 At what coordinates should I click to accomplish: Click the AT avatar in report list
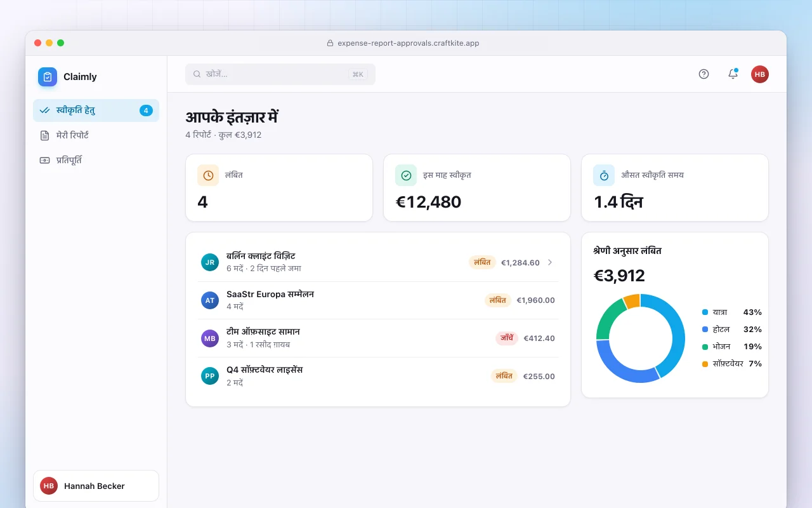pyautogui.click(x=210, y=300)
